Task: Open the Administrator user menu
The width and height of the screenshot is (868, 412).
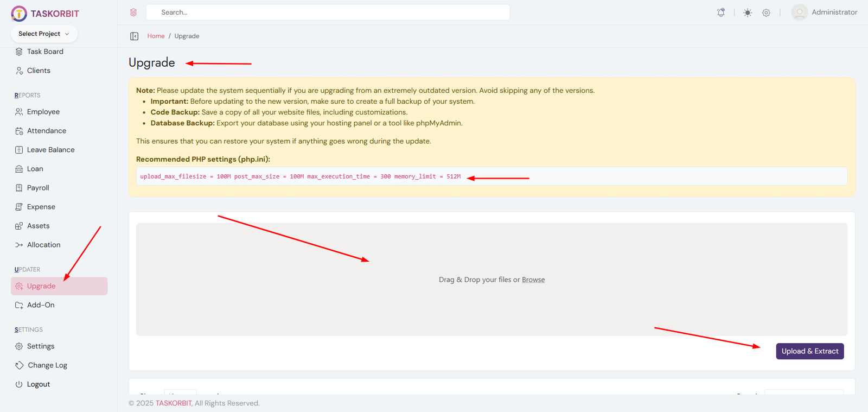Action: [x=834, y=12]
